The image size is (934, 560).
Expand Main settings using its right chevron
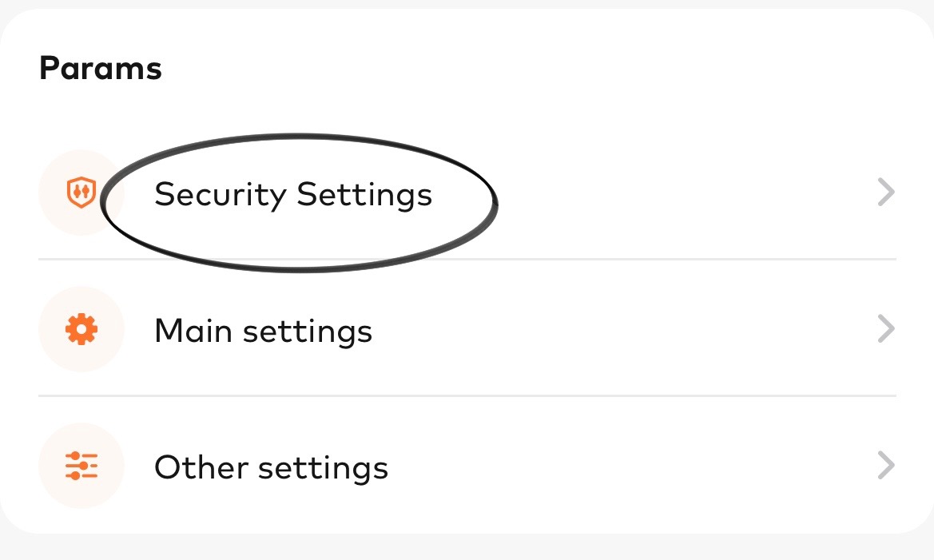(885, 329)
